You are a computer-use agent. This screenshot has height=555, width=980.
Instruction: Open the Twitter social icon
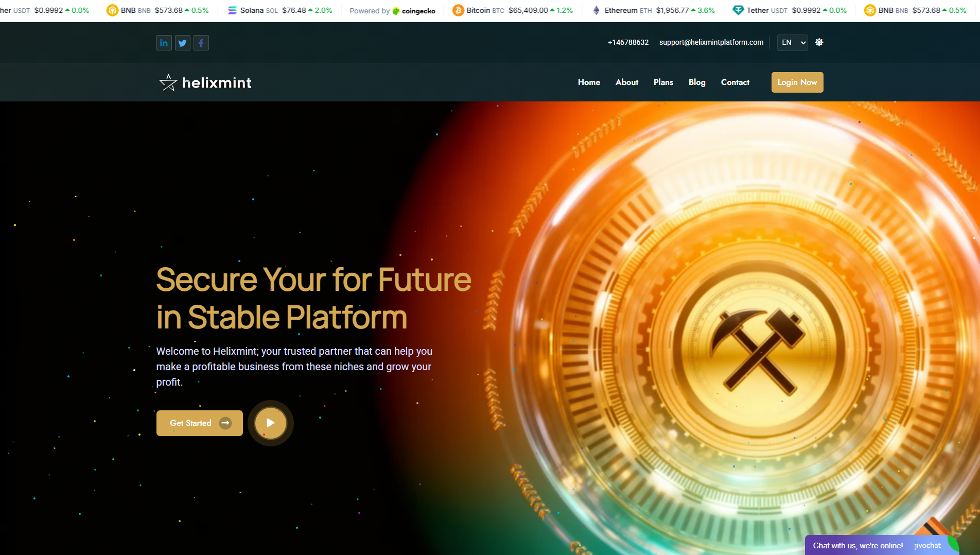(182, 43)
